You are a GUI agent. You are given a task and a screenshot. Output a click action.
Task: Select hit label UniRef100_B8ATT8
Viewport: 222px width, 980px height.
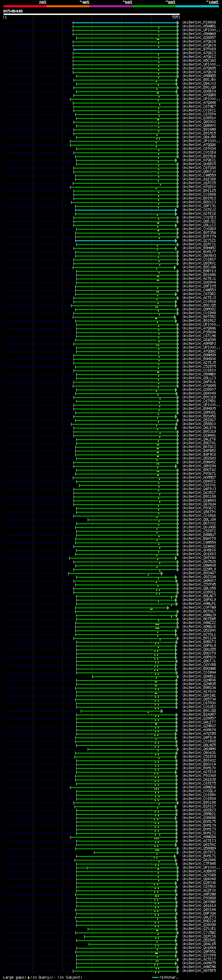click(x=199, y=539)
